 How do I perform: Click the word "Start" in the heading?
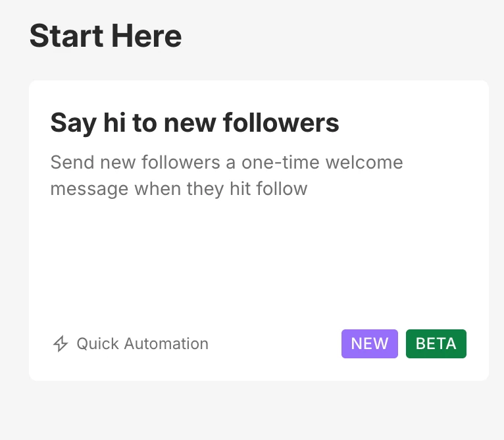click(64, 36)
